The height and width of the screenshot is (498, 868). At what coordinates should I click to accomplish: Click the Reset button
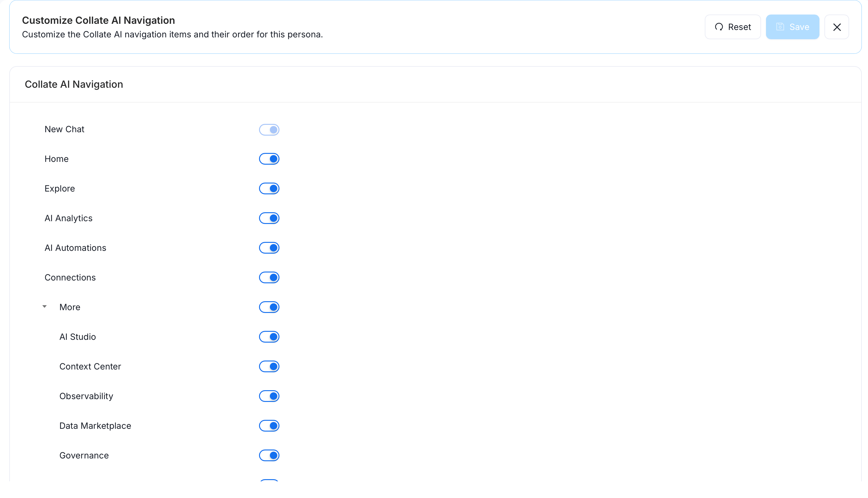click(733, 27)
